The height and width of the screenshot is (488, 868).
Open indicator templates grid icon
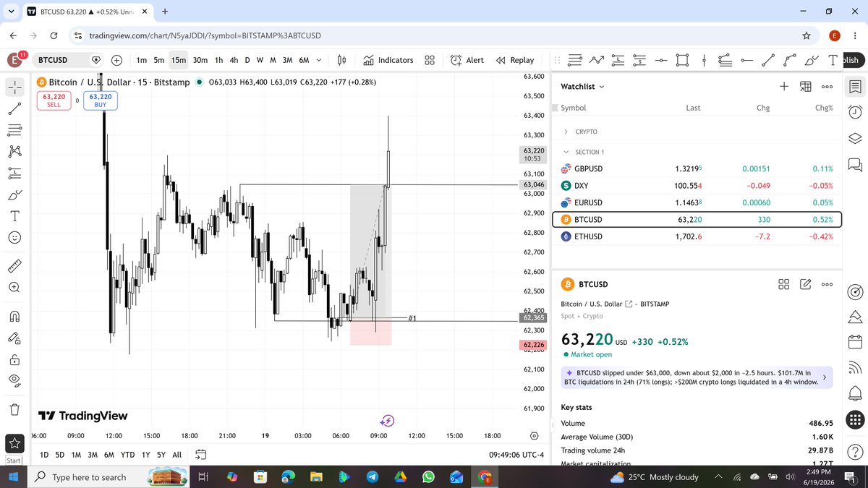click(x=430, y=60)
